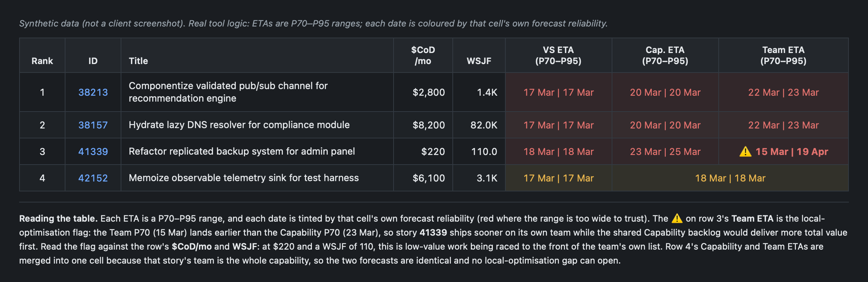Viewport: 868px width, 282px height.
Task: Click the WSJF column header
Action: pyautogui.click(x=479, y=61)
